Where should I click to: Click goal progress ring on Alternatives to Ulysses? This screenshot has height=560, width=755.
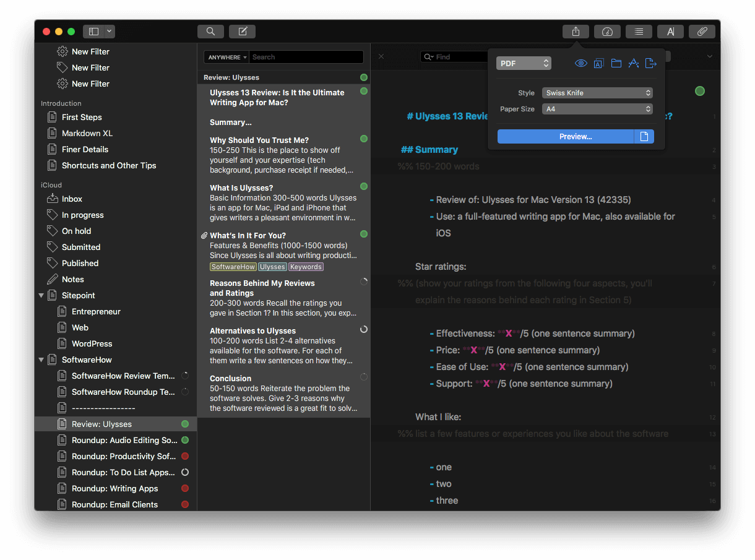point(364,329)
